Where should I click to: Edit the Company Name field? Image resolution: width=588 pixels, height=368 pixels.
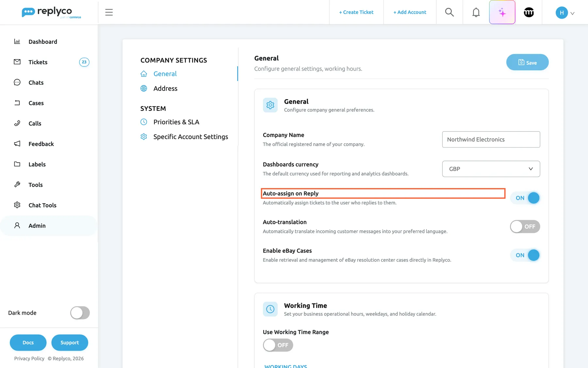491,139
